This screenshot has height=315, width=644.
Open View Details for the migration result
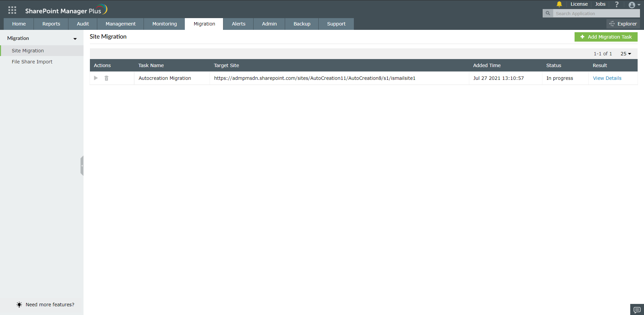607,78
